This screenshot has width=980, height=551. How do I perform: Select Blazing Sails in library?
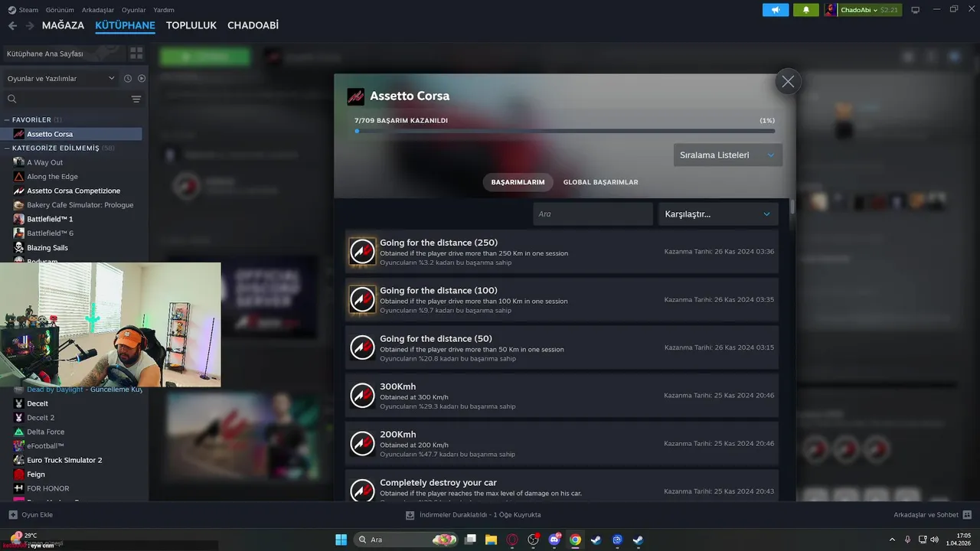coord(47,248)
